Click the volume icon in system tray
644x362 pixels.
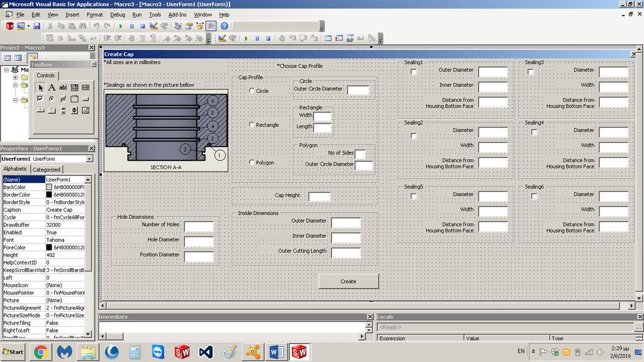[600, 352]
